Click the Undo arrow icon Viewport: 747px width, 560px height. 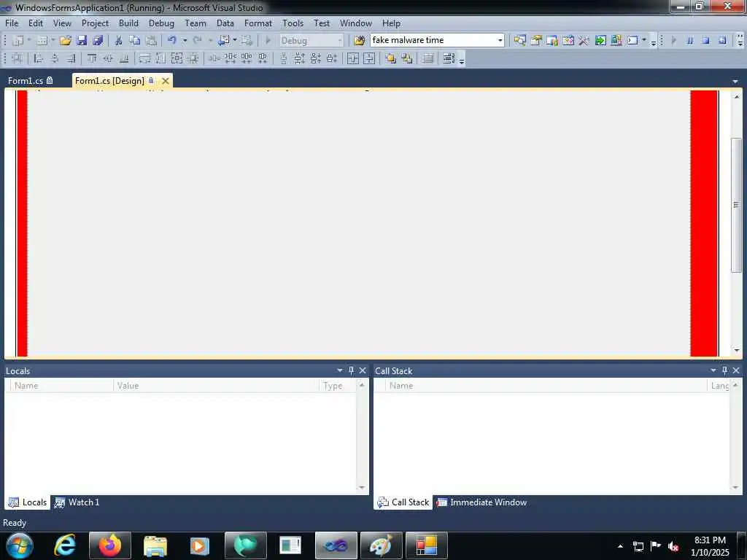tap(172, 41)
